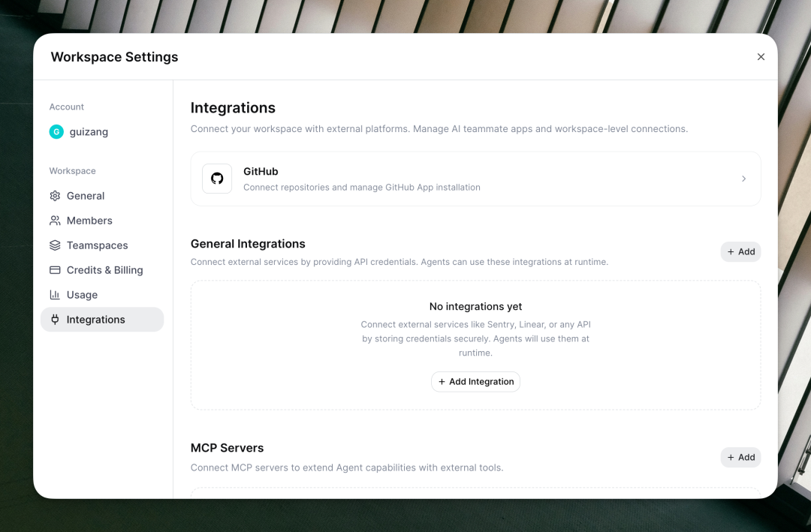Click the Members people icon in sidebar
811x532 pixels.
click(54, 221)
